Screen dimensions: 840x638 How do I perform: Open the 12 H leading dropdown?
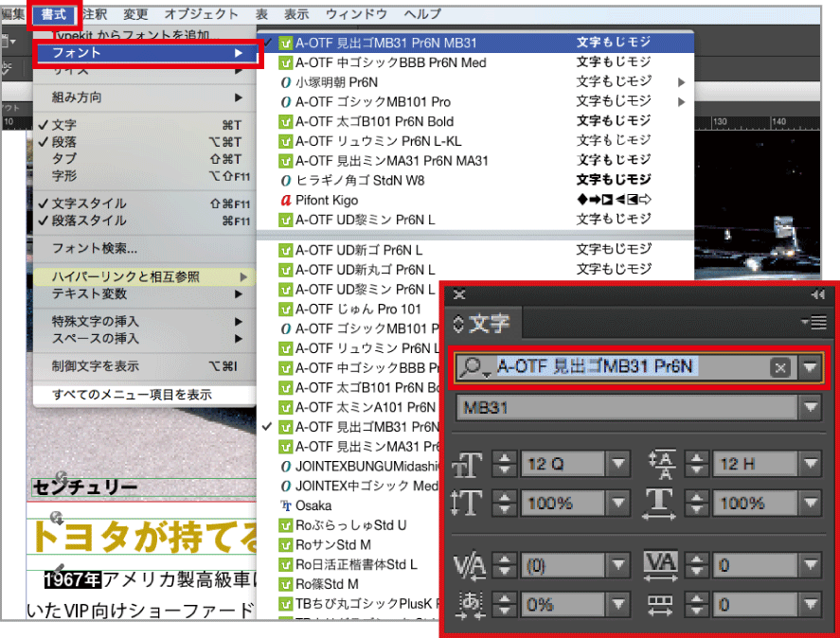pyautogui.click(x=811, y=464)
